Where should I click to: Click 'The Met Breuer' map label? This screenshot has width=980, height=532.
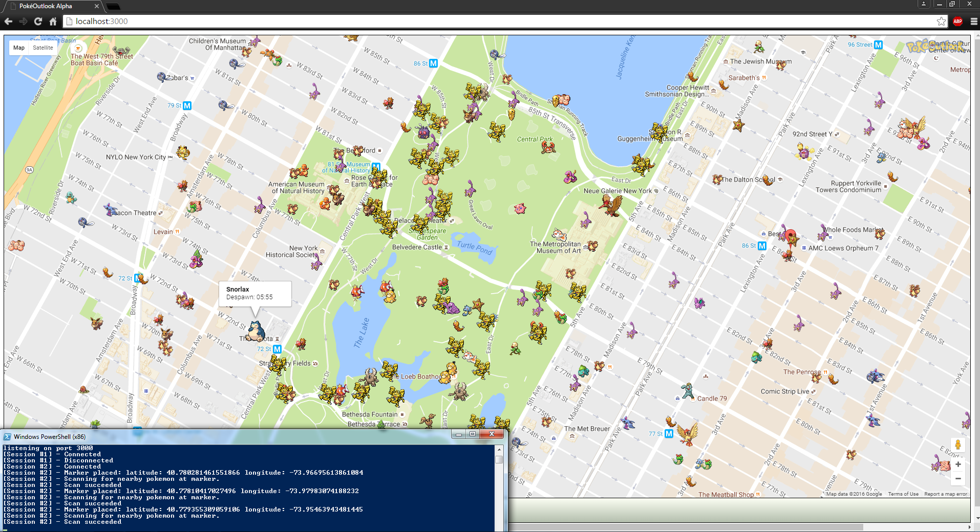click(x=587, y=429)
